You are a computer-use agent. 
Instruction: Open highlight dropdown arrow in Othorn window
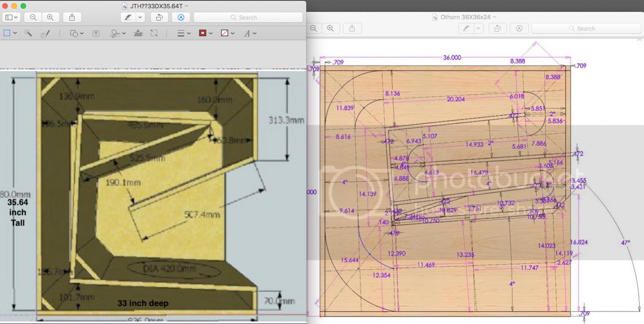479,28
